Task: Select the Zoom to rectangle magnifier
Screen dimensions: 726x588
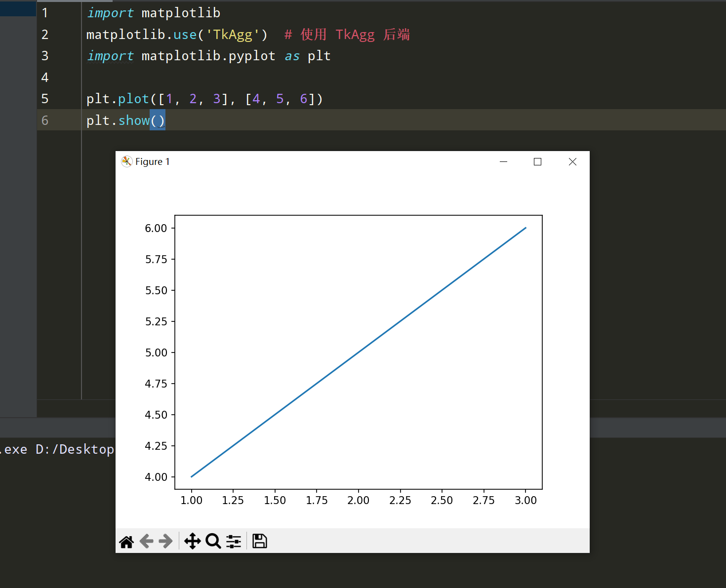Action: click(213, 541)
